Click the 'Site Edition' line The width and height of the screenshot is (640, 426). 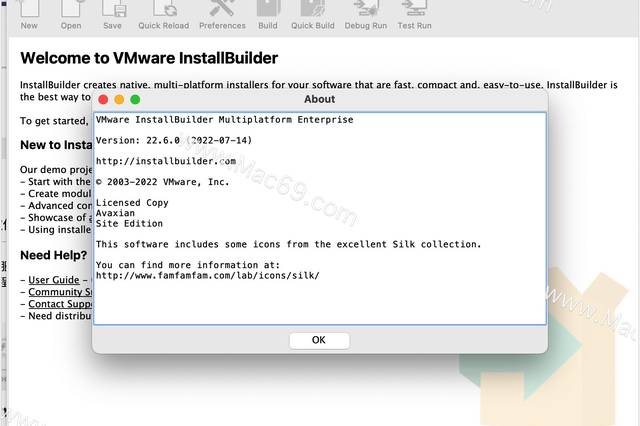pos(129,224)
